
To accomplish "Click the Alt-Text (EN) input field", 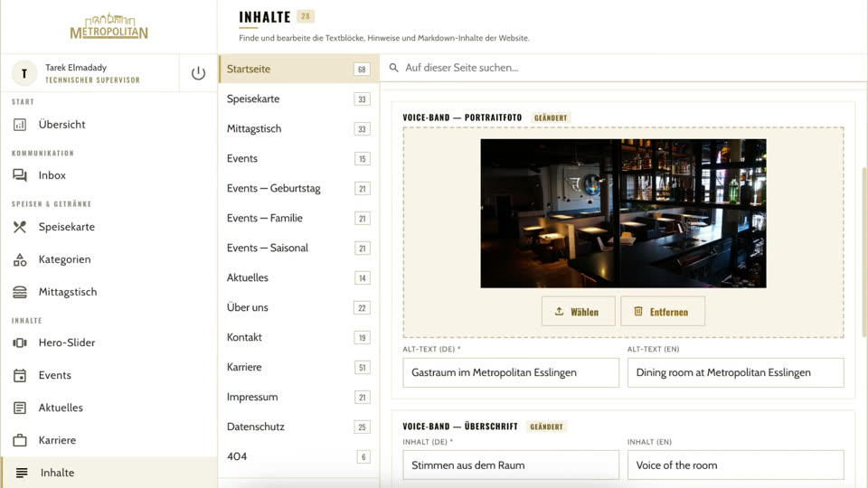I will (x=735, y=373).
